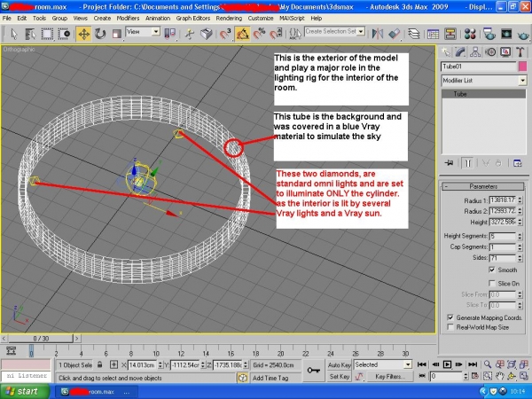Open Configure Modifier Sets icon
Viewport: 532px width, 399px height.
click(518, 163)
